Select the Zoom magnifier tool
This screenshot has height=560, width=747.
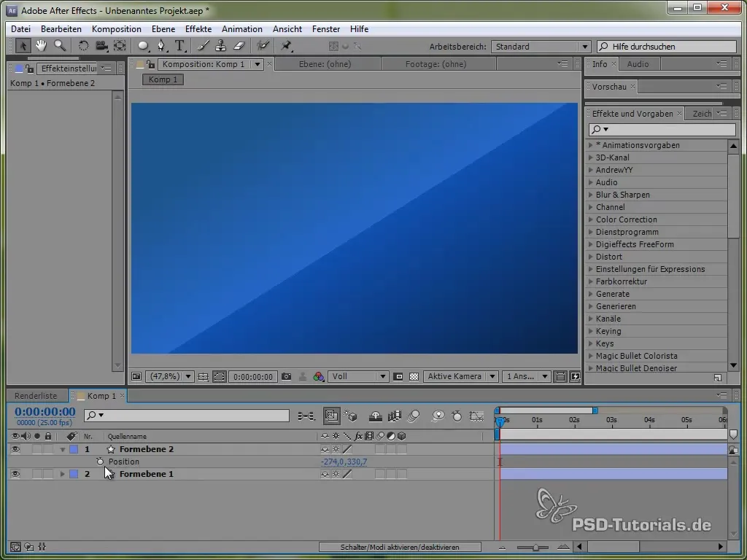(x=60, y=46)
